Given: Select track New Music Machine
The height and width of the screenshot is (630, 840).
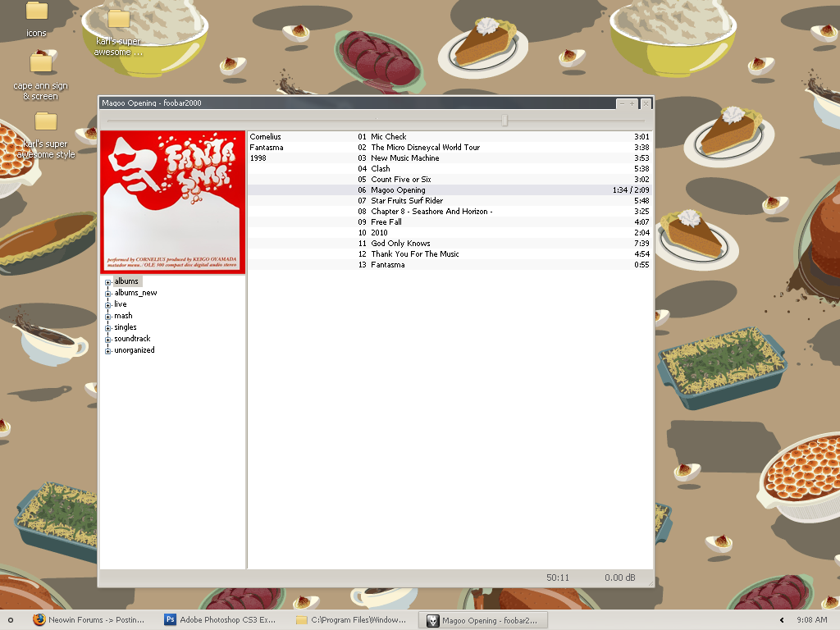Looking at the screenshot, I should [x=449, y=158].
